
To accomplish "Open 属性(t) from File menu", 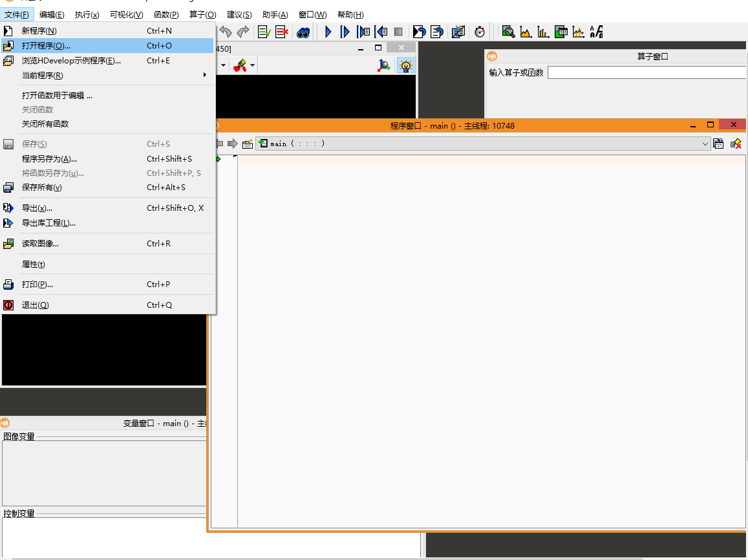I will tap(107, 264).
